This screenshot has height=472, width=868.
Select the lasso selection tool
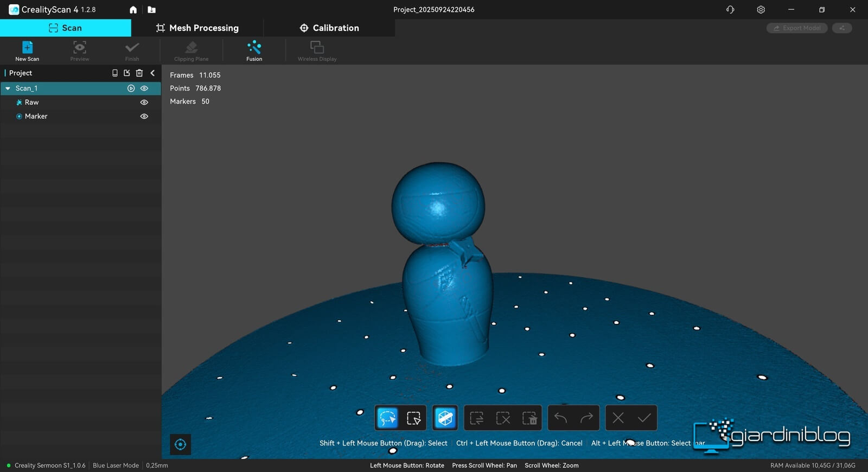click(x=387, y=418)
